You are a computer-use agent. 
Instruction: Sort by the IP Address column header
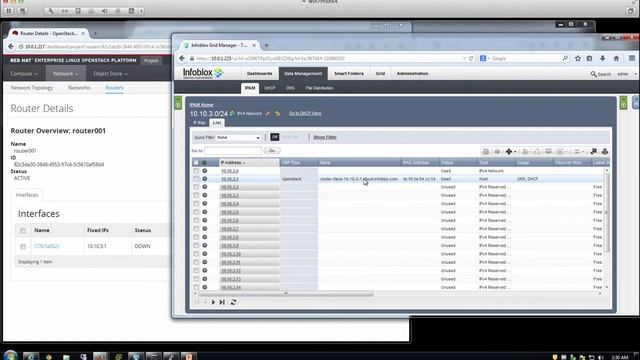[249, 162]
